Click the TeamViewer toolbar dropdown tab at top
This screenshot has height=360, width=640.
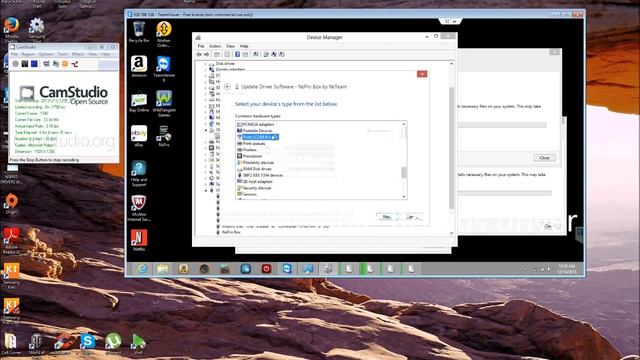[x=451, y=21]
